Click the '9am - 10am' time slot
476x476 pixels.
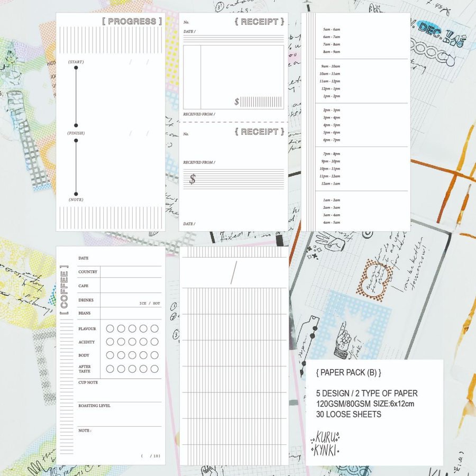[331, 66]
